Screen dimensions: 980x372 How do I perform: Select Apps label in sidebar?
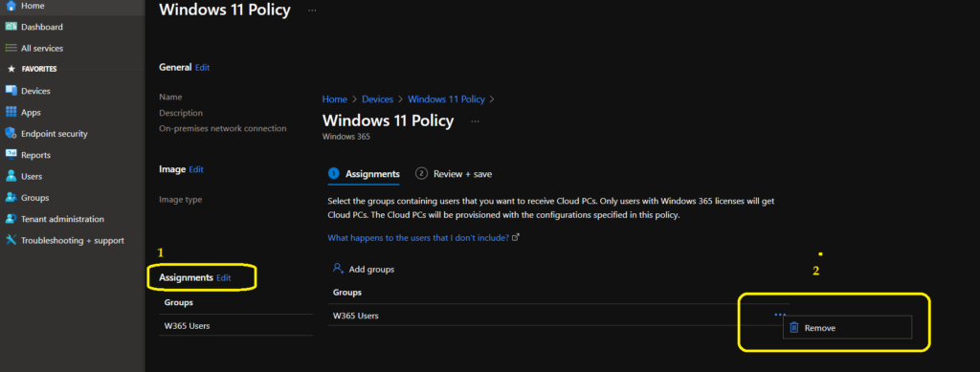(x=31, y=112)
